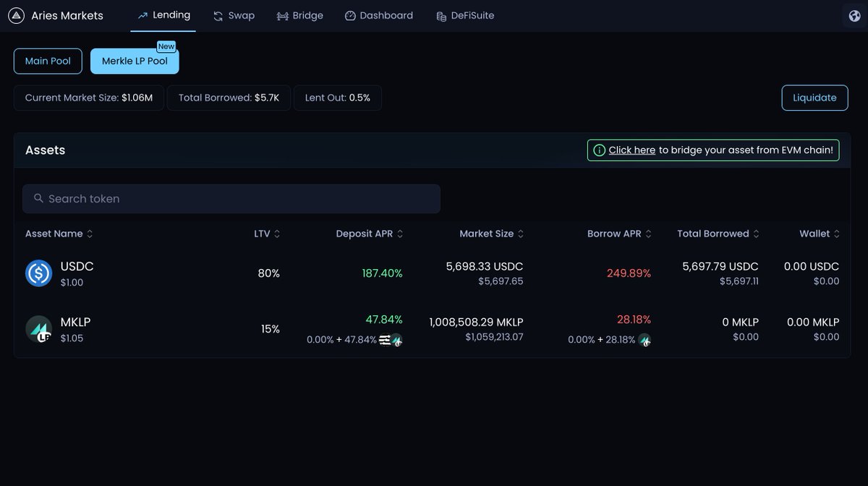Select the Main Pool button
This screenshot has height=486, width=868.
(48, 61)
